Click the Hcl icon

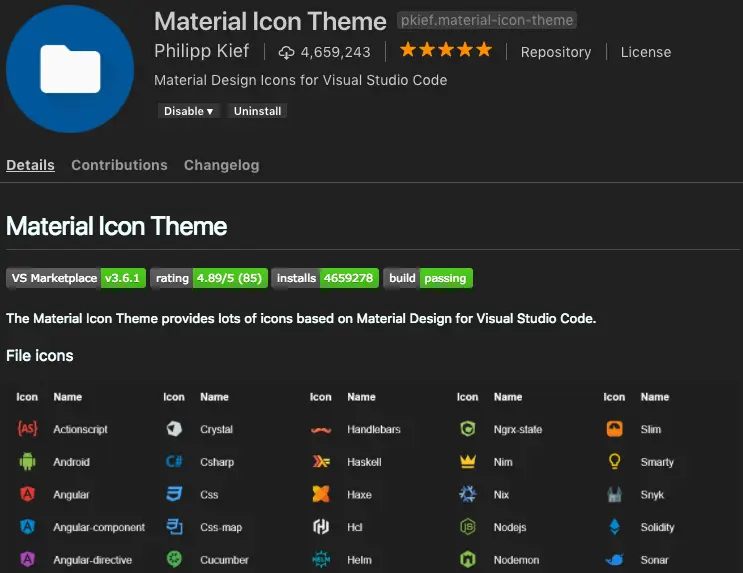(x=321, y=527)
